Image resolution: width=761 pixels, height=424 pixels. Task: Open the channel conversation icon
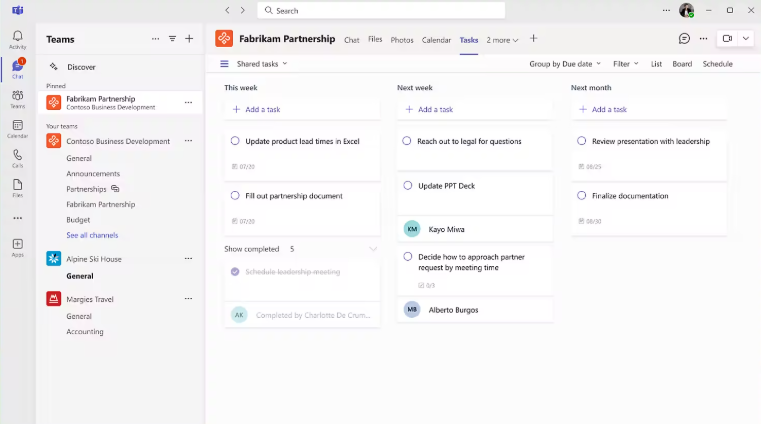684,38
